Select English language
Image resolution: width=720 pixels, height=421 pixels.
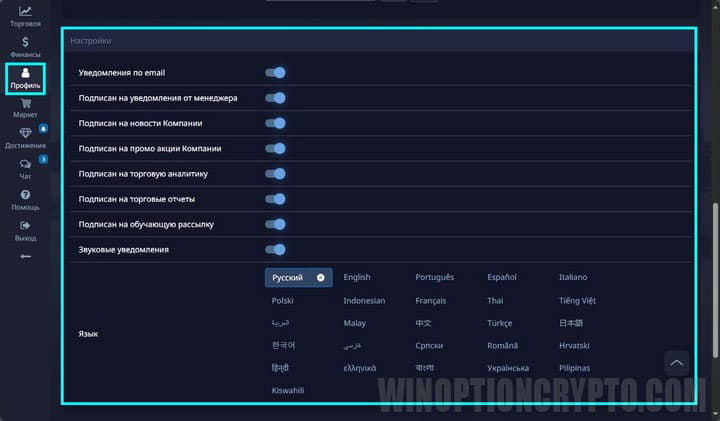[357, 277]
